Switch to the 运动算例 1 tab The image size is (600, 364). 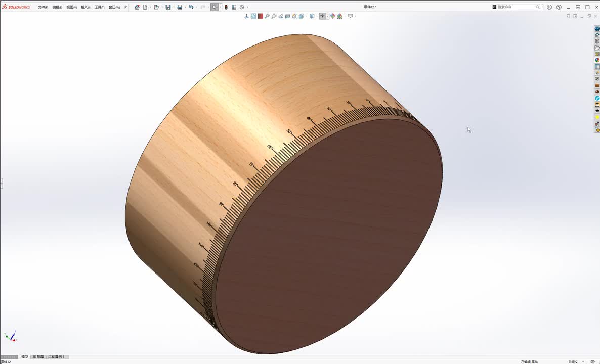[56, 357]
